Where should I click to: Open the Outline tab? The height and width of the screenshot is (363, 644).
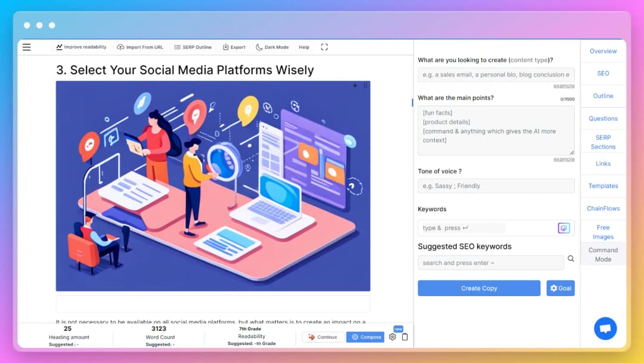(x=603, y=96)
